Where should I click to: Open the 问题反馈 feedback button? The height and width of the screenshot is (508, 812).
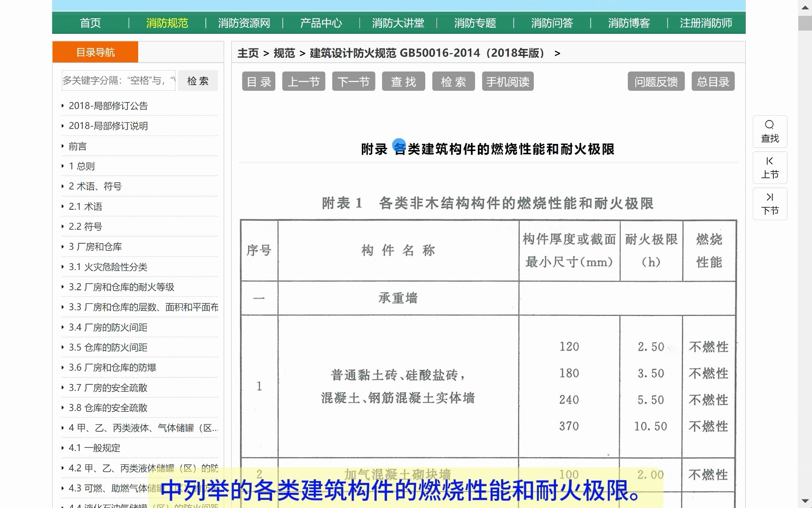click(x=656, y=81)
